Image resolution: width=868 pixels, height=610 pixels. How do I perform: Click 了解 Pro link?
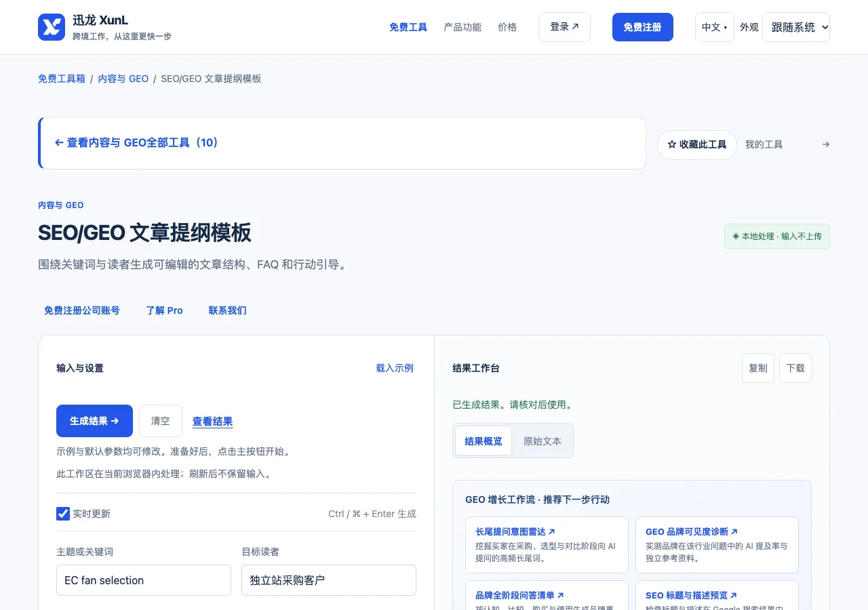point(164,310)
